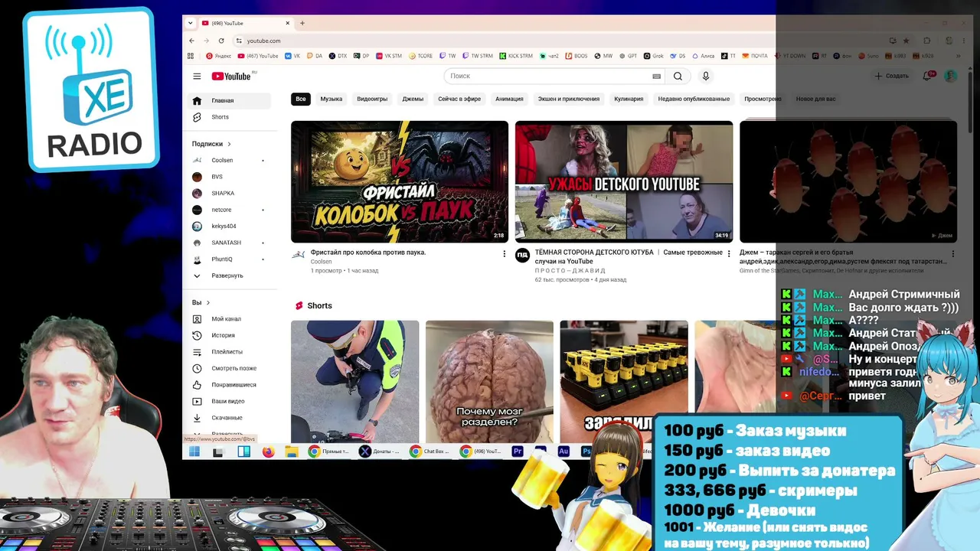Select the Все filter chip
Image resolution: width=980 pixels, height=551 pixels.
pos(301,99)
